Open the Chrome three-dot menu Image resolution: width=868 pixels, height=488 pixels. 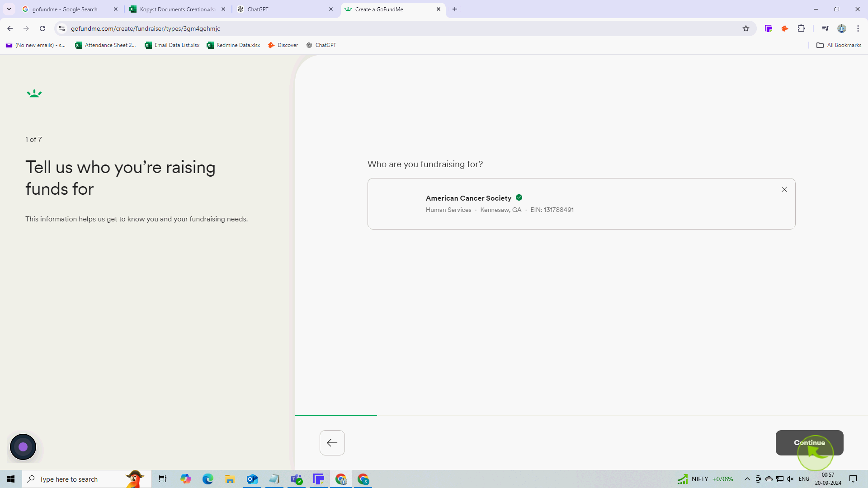[x=858, y=28]
